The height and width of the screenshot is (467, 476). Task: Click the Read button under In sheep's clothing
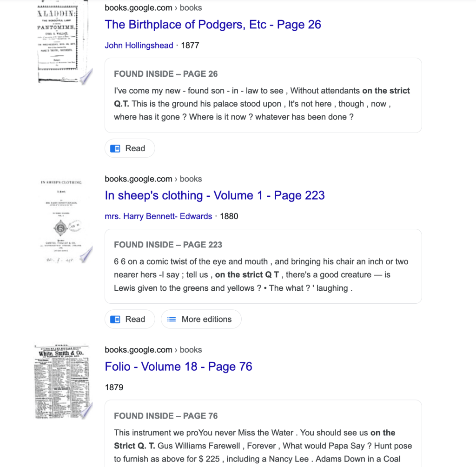click(x=130, y=319)
